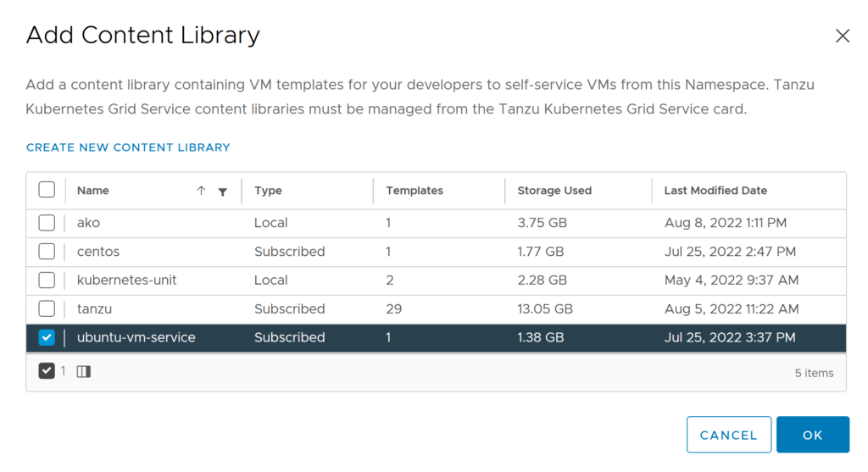Sort by the Templates column header
This screenshot has width=868, height=472.
click(x=415, y=191)
